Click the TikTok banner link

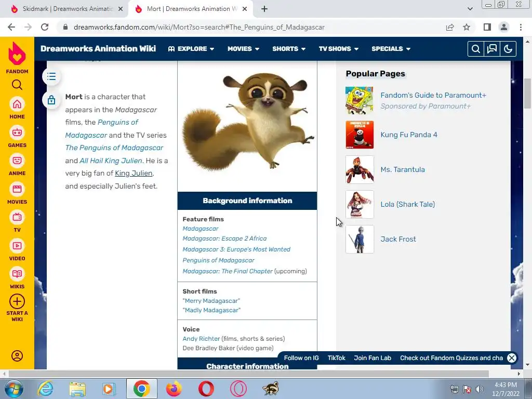click(336, 358)
